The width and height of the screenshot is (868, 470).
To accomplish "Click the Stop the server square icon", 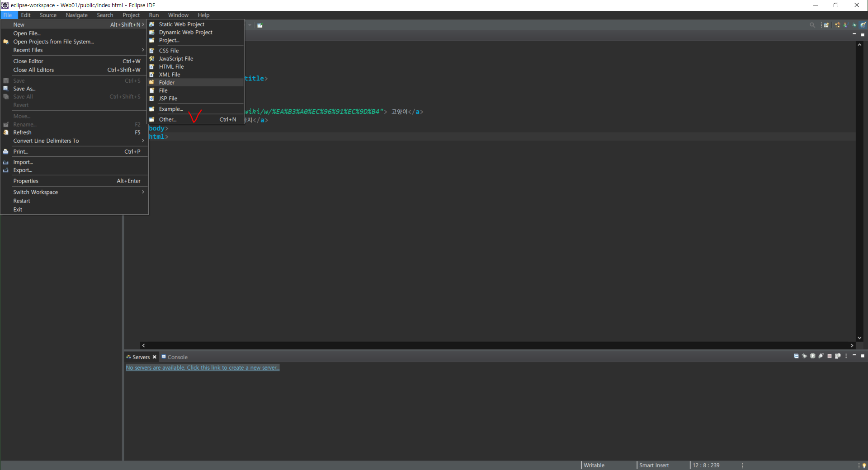I will point(830,356).
